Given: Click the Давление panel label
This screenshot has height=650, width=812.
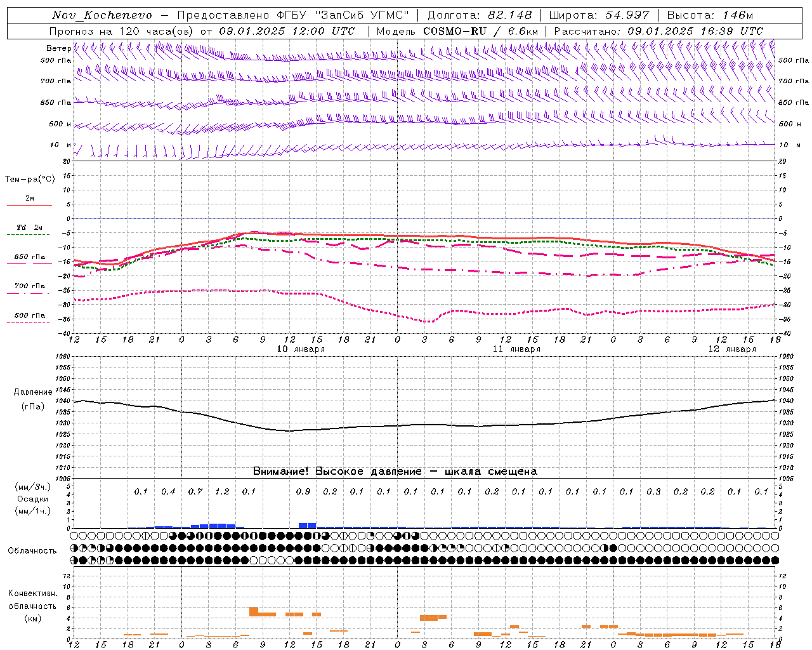Looking at the screenshot, I should [x=32, y=392].
